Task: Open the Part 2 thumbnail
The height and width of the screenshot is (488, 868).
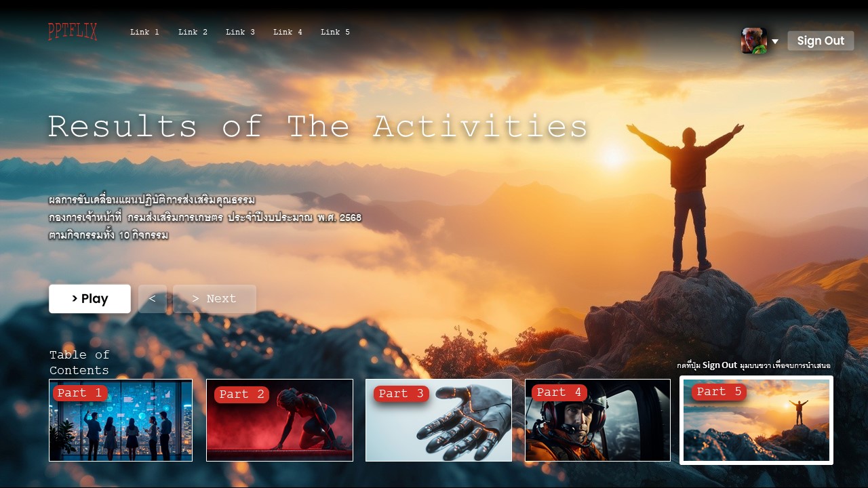Action: (279, 420)
